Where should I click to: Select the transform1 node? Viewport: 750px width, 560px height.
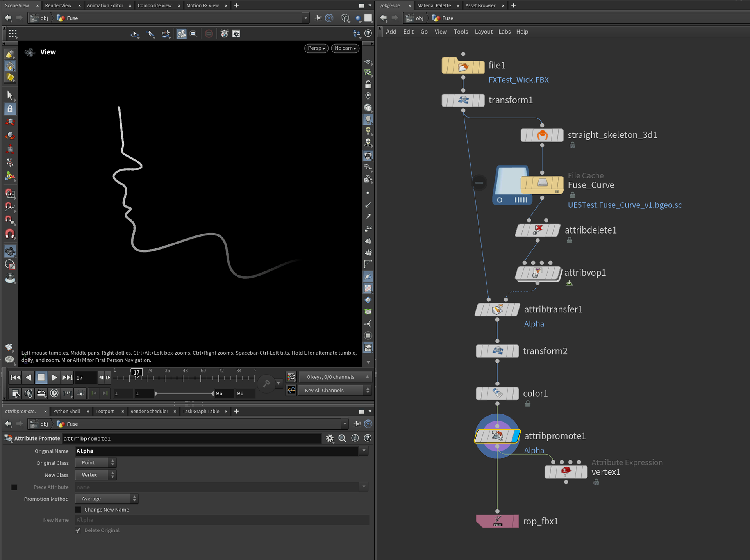pos(463,100)
